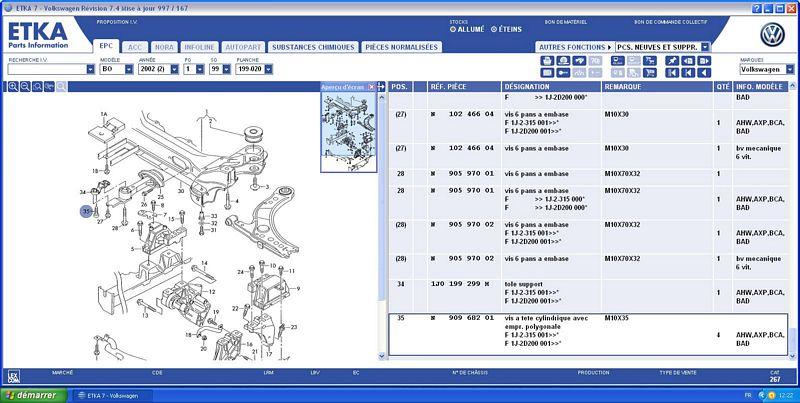The height and width of the screenshot is (403, 800).
Task: Open the AUTOPART tab
Action: (243, 47)
